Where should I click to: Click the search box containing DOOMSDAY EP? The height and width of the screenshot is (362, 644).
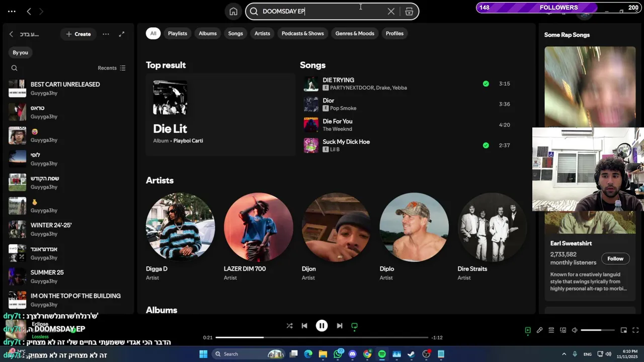(332, 12)
